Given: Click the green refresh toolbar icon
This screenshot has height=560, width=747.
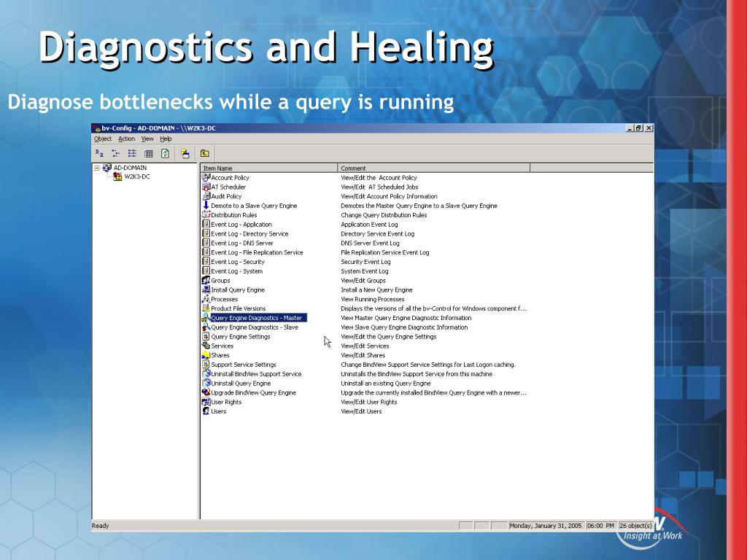Looking at the screenshot, I should (165, 153).
